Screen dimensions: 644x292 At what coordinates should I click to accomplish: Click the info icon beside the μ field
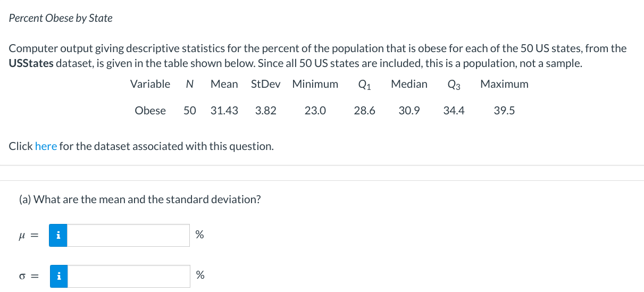click(58, 235)
